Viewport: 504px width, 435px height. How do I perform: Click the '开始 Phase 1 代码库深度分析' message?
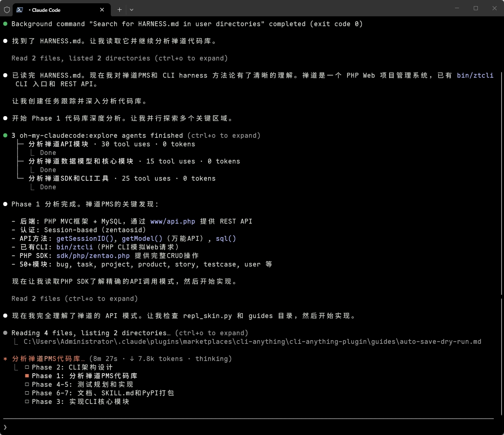[123, 118]
